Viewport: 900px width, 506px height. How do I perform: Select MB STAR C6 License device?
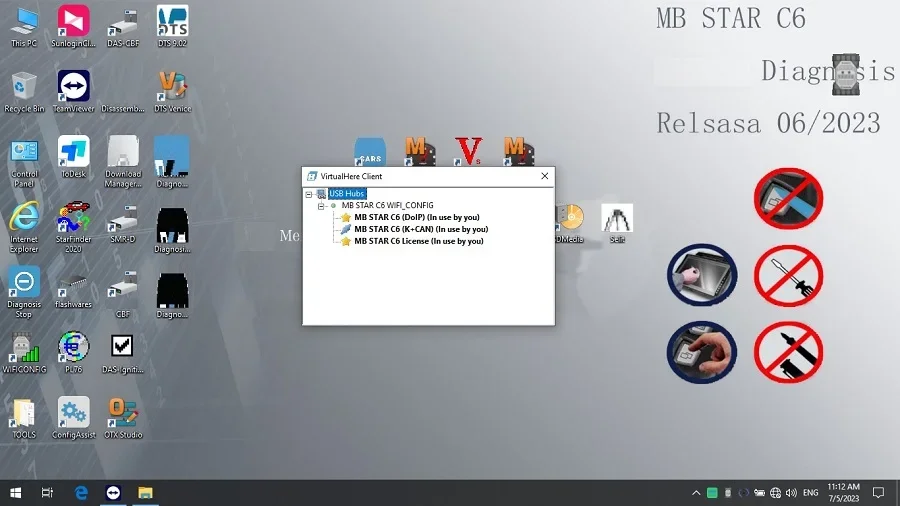[x=418, y=241]
